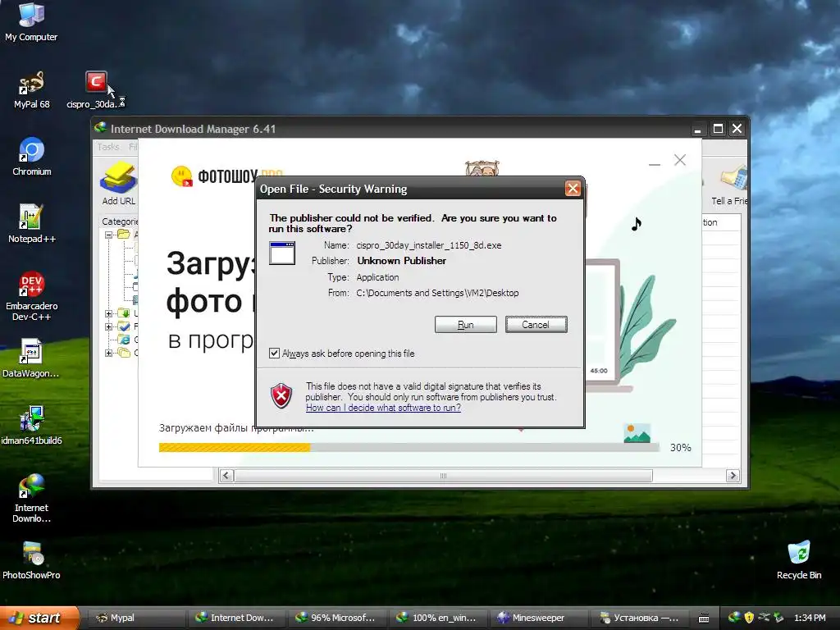Viewport: 840px width, 630px height.
Task: Expand the green-arrow folder in the Categories tree
Action: pyautogui.click(x=109, y=313)
